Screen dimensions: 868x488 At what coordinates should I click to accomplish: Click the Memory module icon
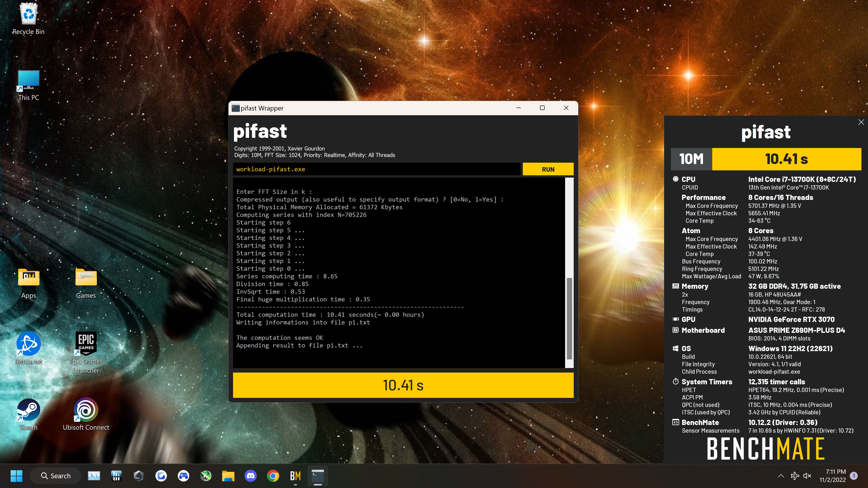676,286
